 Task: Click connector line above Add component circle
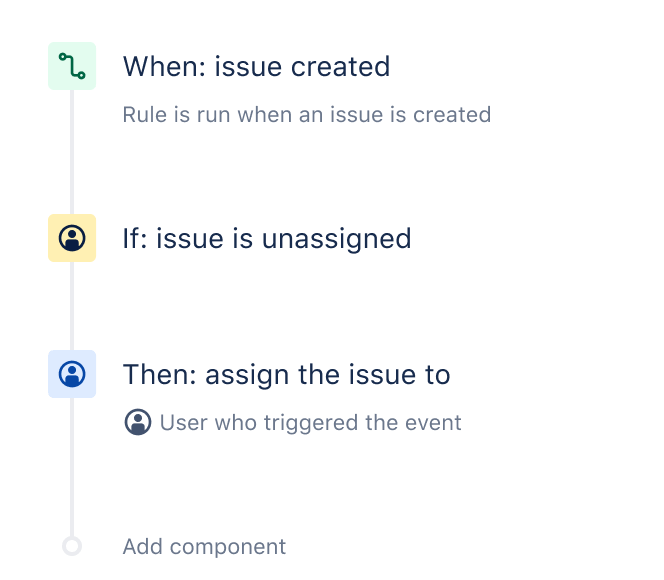click(x=72, y=468)
